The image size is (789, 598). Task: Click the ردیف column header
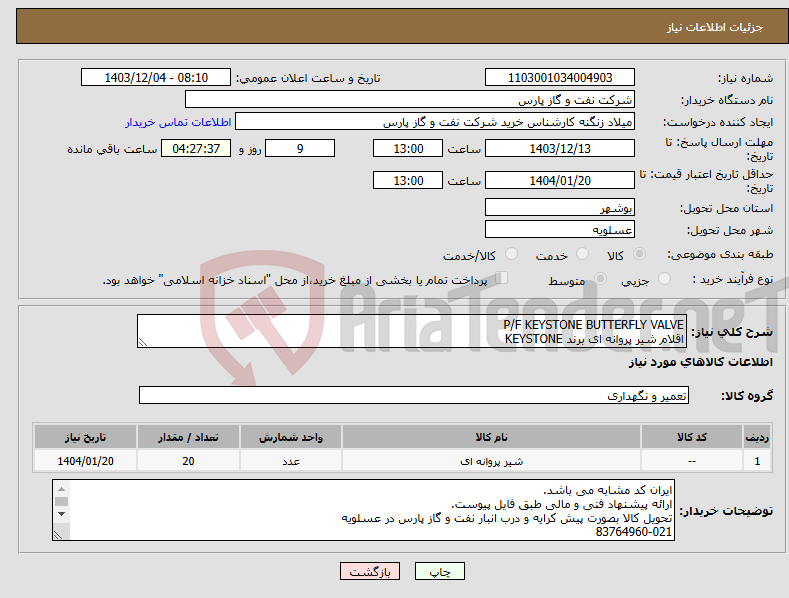[757, 437]
